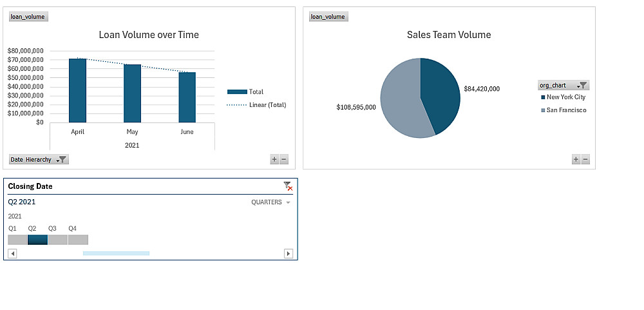Select the San Francisco legend entry

(x=565, y=110)
